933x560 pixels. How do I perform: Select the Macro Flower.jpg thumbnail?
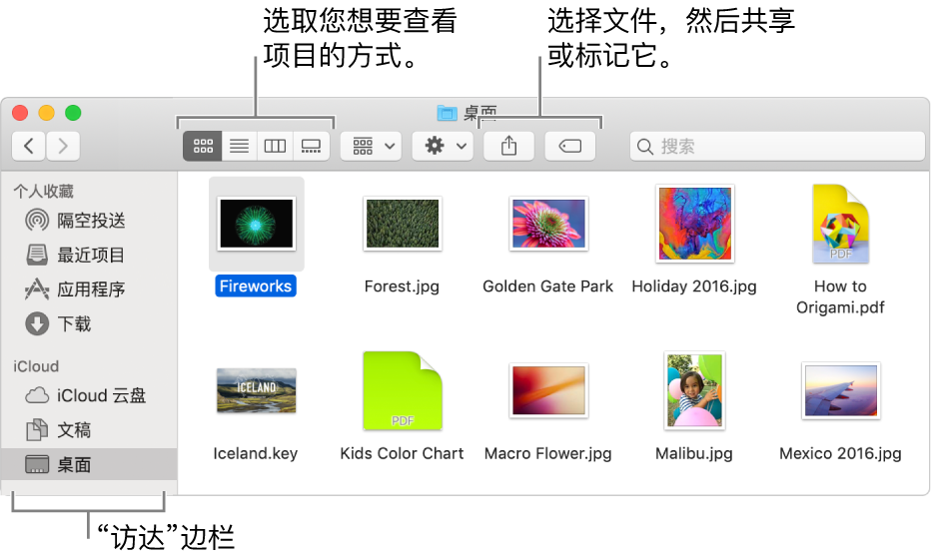pos(548,390)
